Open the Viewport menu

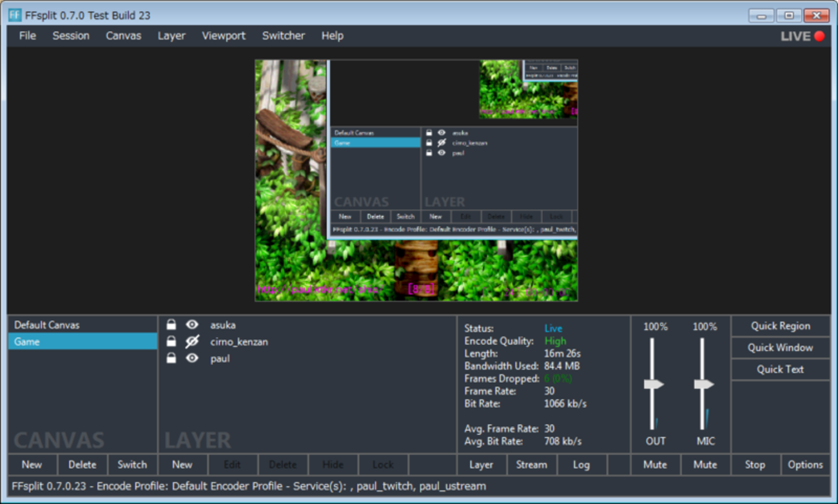click(x=224, y=36)
